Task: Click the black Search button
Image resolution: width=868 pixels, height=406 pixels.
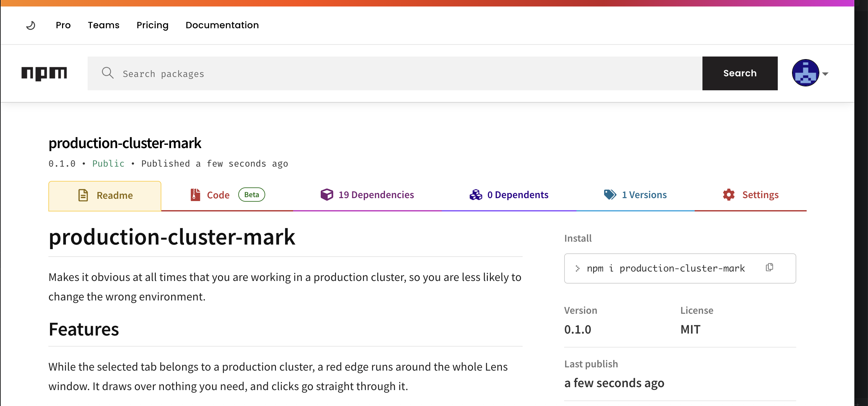Action: pos(740,73)
